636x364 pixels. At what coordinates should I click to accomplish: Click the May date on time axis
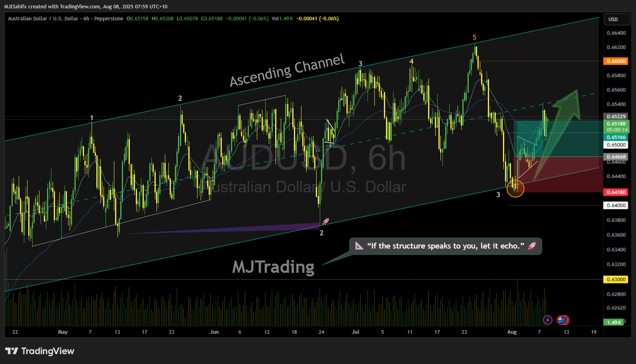(63, 332)
